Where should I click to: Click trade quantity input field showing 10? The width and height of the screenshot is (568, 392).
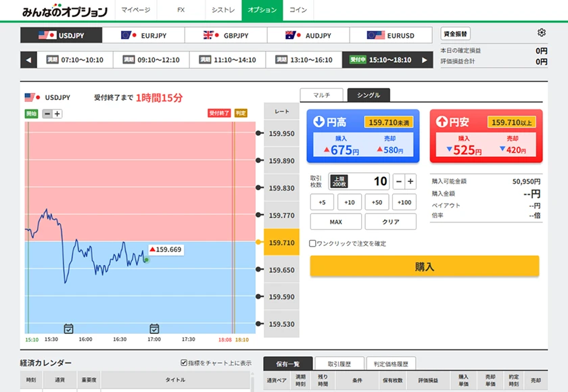pyautogui.click(x=359, y=181)
